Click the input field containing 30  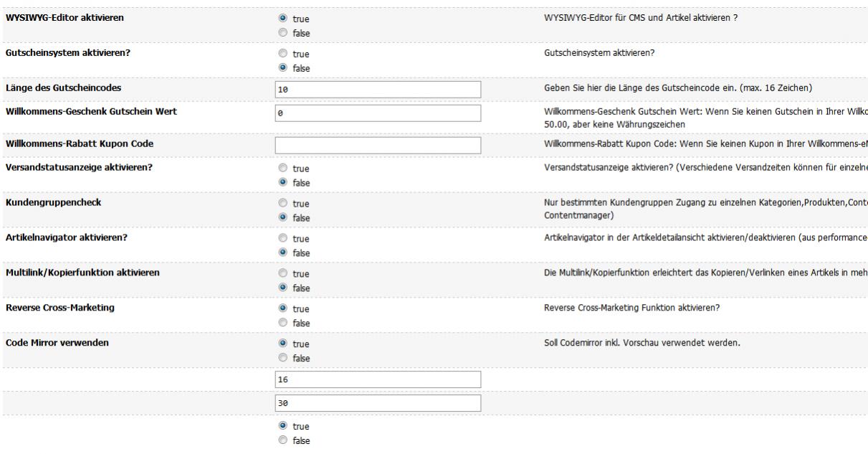pos(377,404)
